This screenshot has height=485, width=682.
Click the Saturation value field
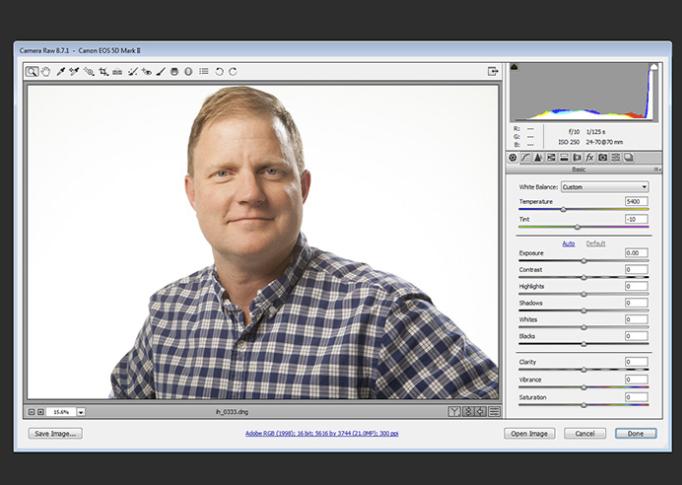636,397
